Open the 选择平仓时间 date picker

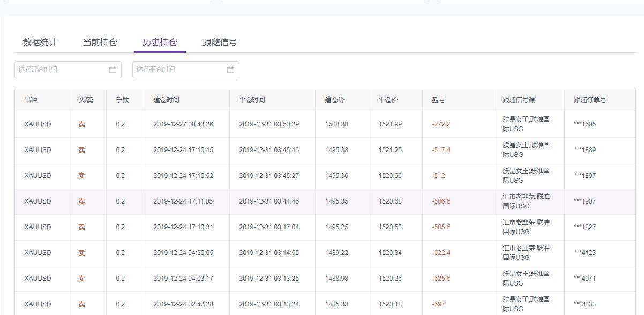click(x=179, y=70)
